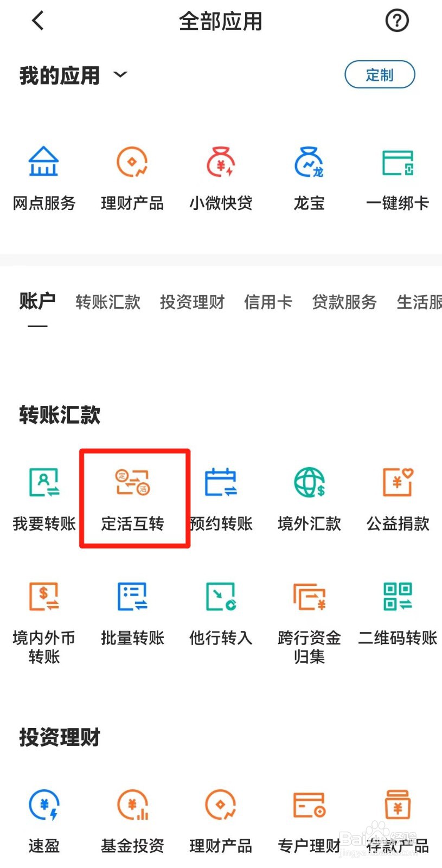The height and width of the screenshot is (868, 442).
Task: Tap the 定制 customize button
Action: [380, 75]
